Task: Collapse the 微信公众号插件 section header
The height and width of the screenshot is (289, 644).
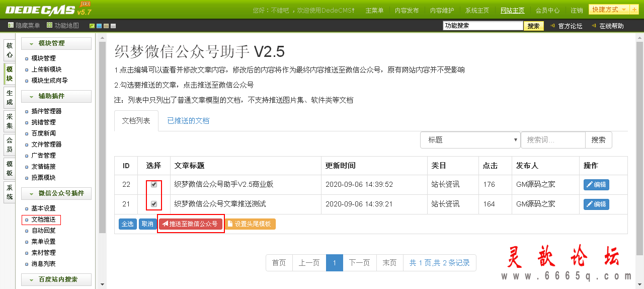Action: click(x=56, y=193)
